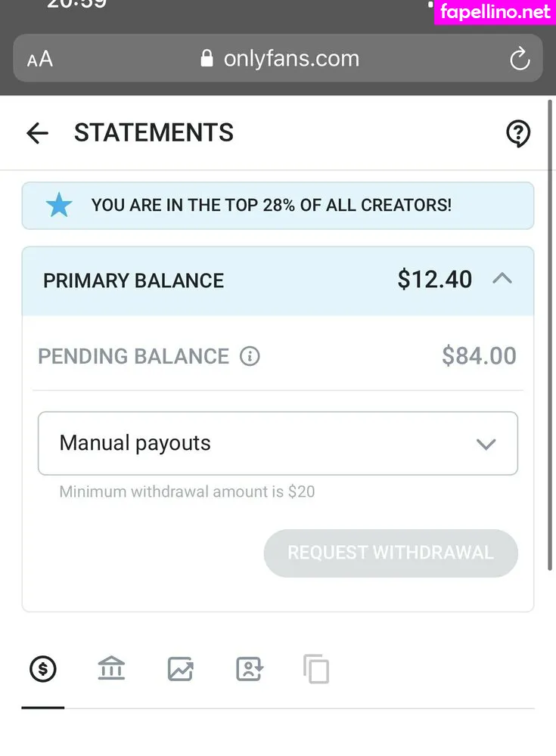
Task: Go back using the arrow beside Statements
Action: coord(37,134)
